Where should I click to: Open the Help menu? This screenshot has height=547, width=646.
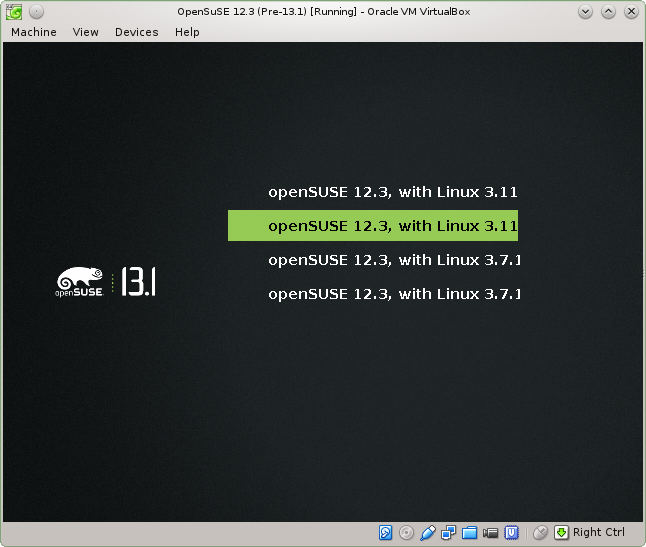(x=187, y=32)
